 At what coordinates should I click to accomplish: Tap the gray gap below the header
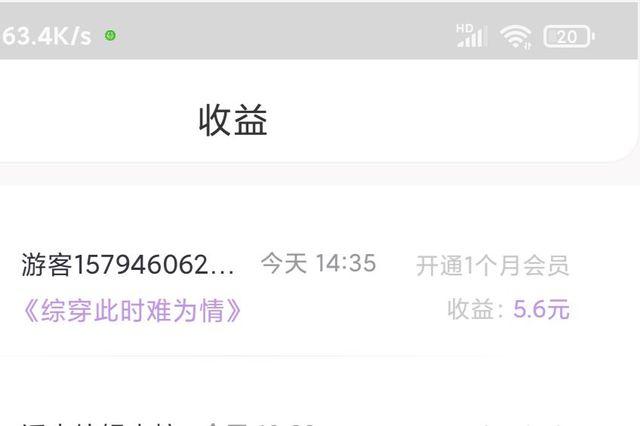(320, 174)
